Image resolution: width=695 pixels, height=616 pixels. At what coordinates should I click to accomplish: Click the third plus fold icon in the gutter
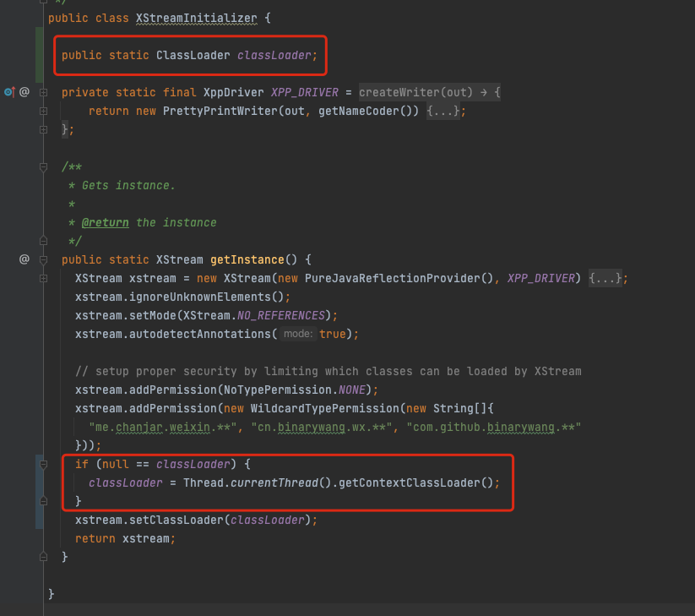click(x=43, y=128)
